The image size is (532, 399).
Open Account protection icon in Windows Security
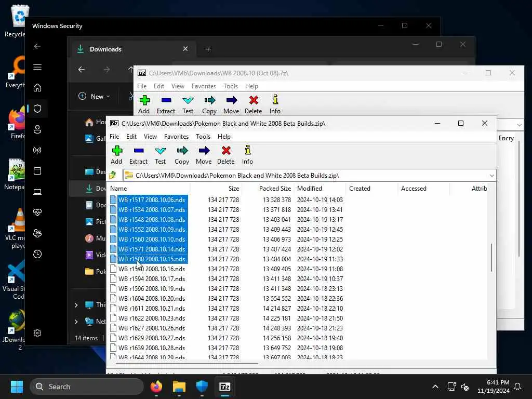point(37,129)
